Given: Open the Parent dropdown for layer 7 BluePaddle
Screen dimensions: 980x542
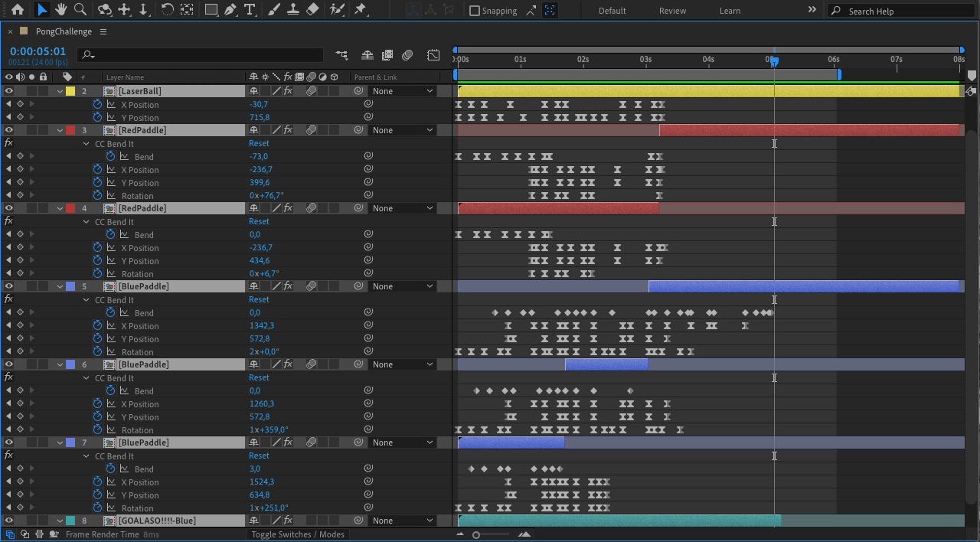Looking at the screenshot, I should 403,442.
